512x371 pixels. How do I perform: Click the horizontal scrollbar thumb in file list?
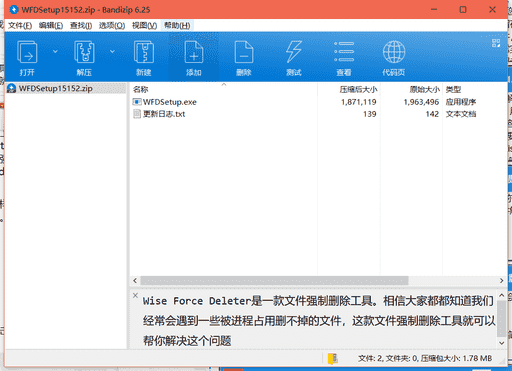(274, 281)
